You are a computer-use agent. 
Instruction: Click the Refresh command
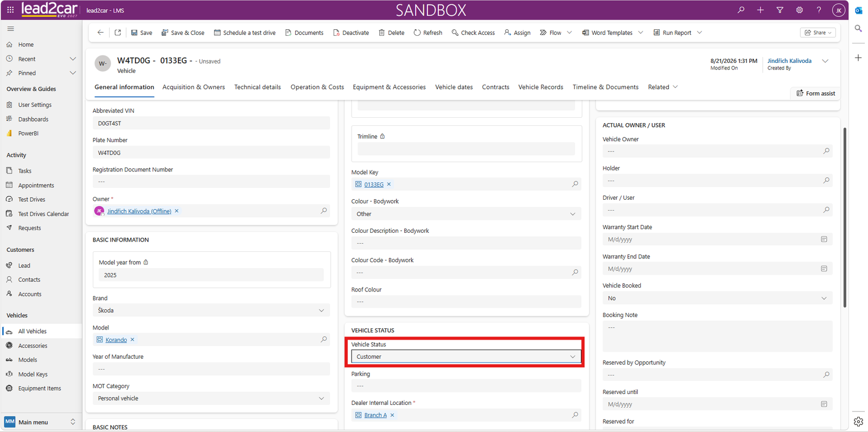428,33
